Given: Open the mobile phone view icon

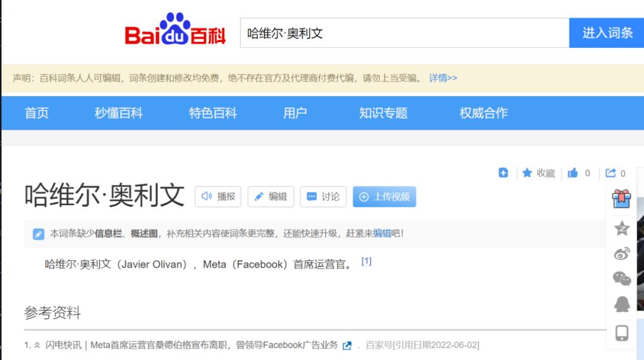Looking at the screenshot, I should coord(622,333).
